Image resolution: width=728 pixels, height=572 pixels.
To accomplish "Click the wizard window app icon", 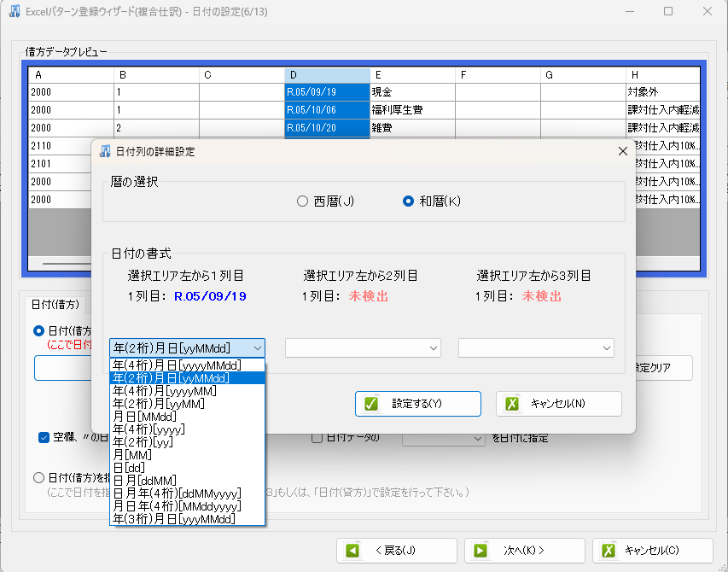I will pyautogui.click(x=15, y=12).
